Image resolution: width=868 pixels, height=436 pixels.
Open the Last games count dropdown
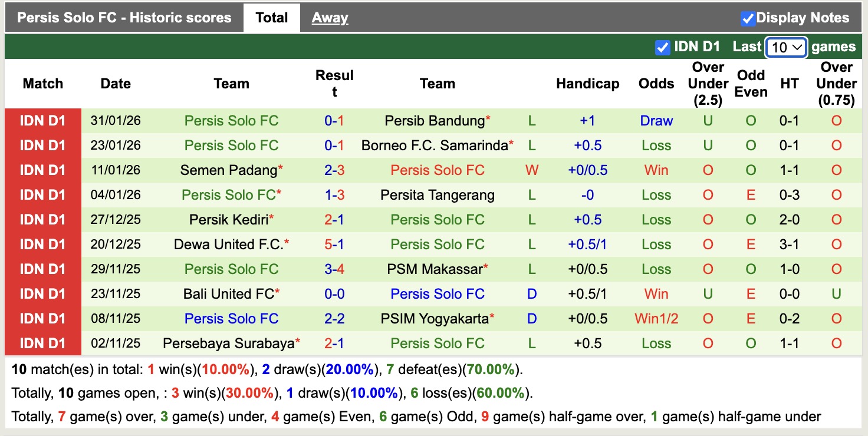(786, 47)
